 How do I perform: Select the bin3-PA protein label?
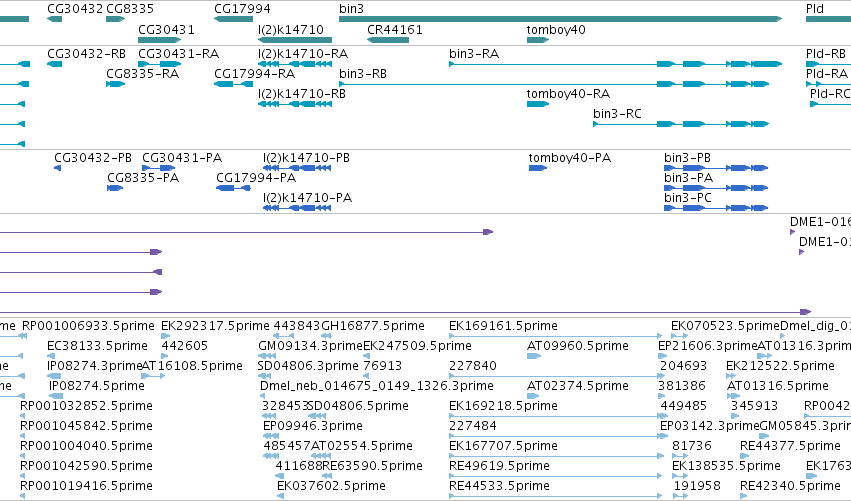pyautogui.click(x=688, y=178)
